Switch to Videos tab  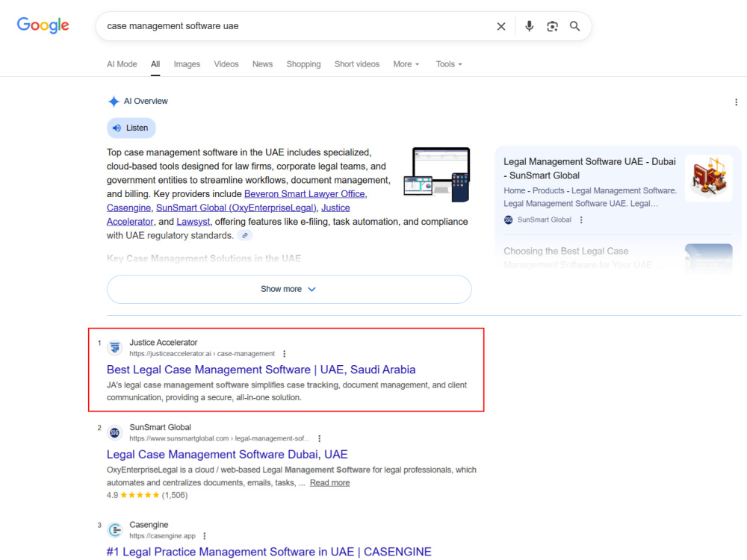click(226, 64)
